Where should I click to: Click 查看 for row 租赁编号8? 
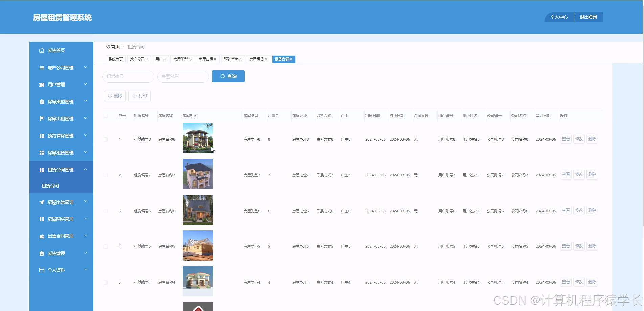tap(566, 139)
